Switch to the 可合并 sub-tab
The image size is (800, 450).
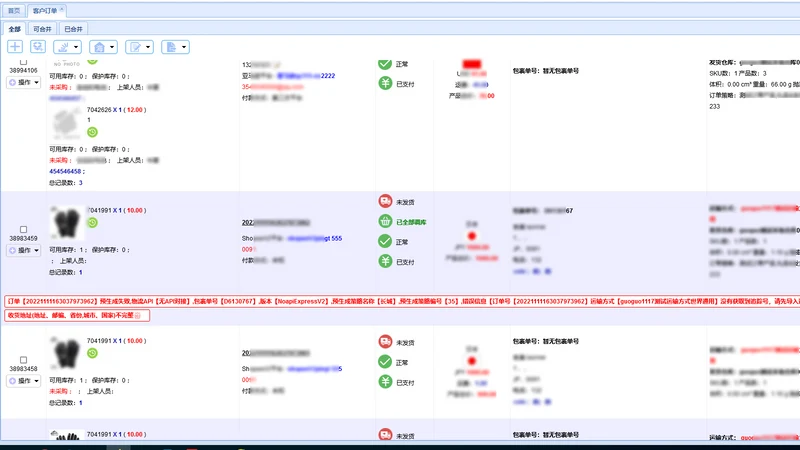(42, 29)
